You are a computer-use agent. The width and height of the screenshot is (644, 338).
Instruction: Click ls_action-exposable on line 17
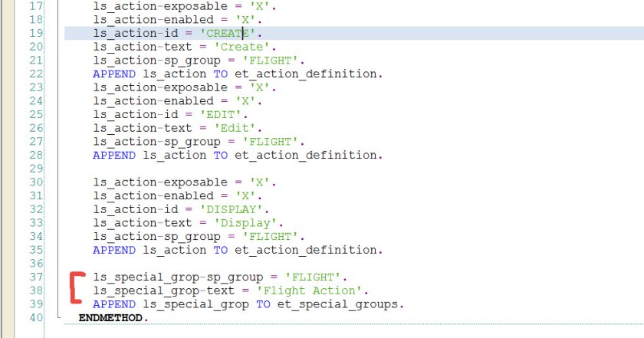160,6
